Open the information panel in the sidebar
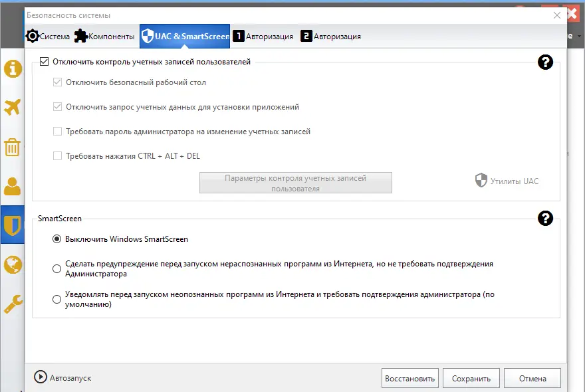The height and width of the screenshot is (392, 585). tap(12, 66)
